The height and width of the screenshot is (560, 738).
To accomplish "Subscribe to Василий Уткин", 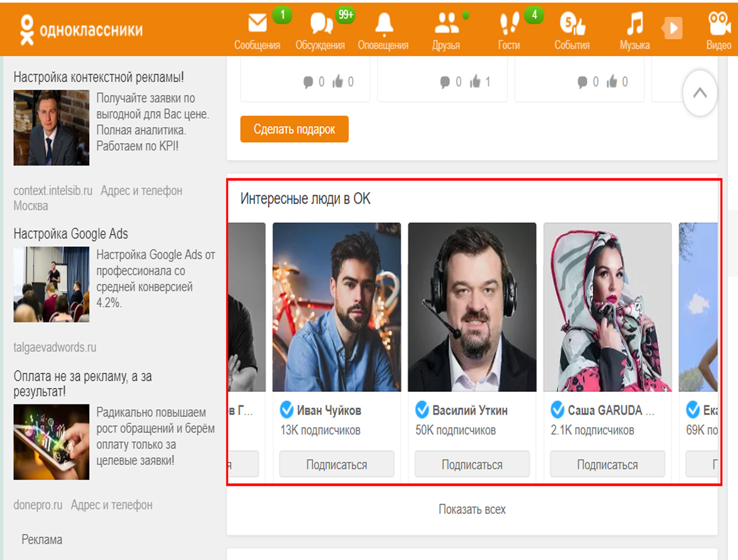I will pyautogui.click(x=472, y=464).
